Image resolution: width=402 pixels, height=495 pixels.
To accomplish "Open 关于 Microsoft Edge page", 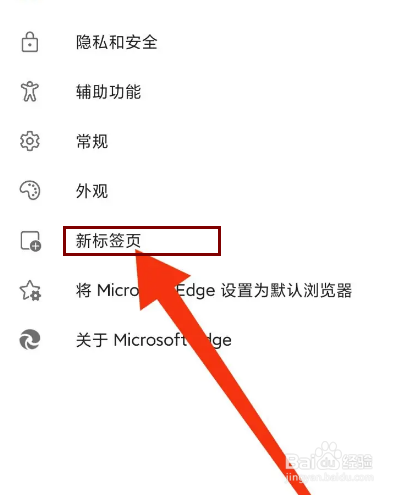I will 154,340.
